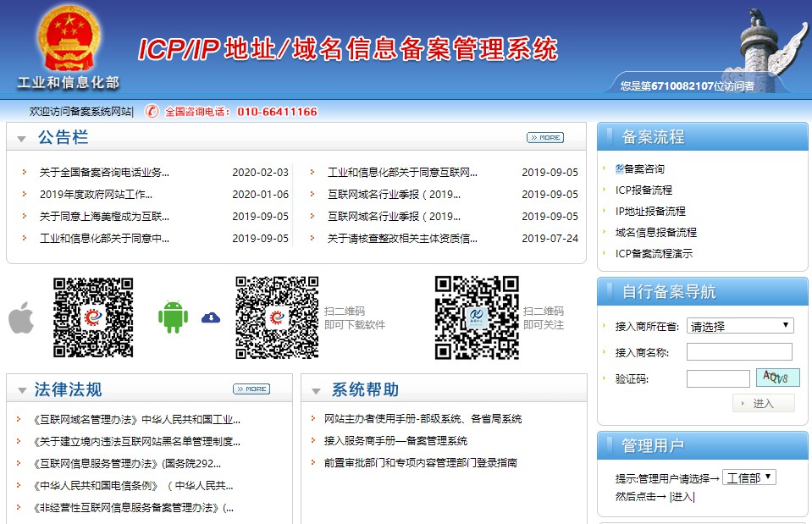This screenshot has width=812, height=524.
Task: Click inside the 验证码 input field
Action: (717, 378)
